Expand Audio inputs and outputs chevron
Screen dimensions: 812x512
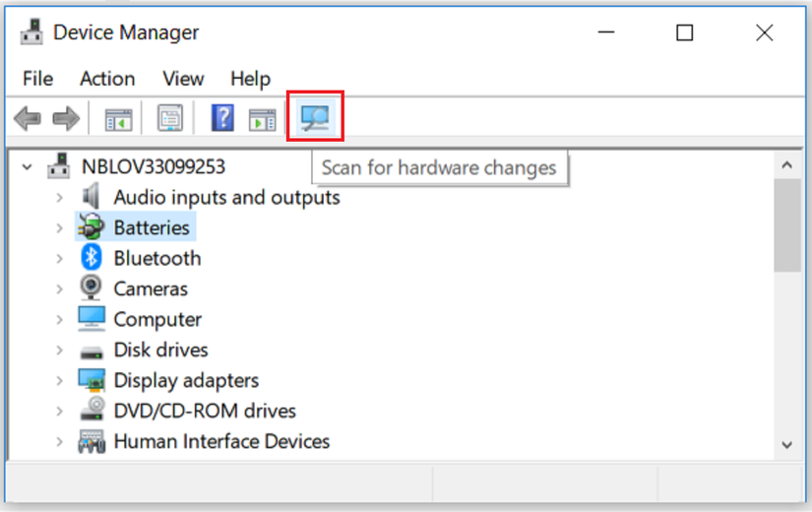(x=60, y=198)
